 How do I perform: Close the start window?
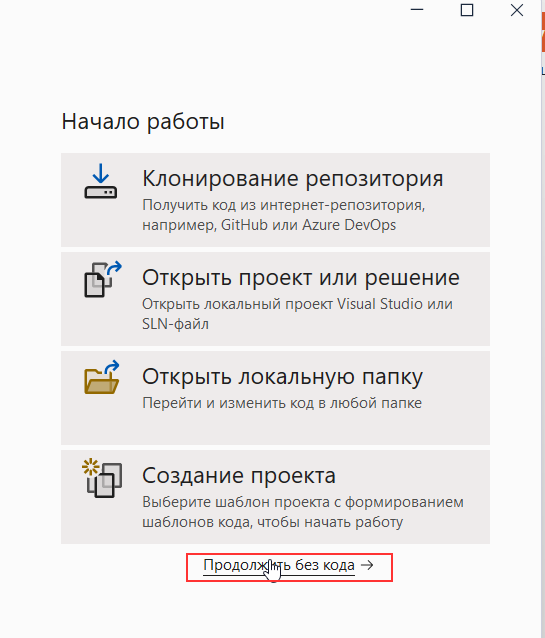(517, 10)
